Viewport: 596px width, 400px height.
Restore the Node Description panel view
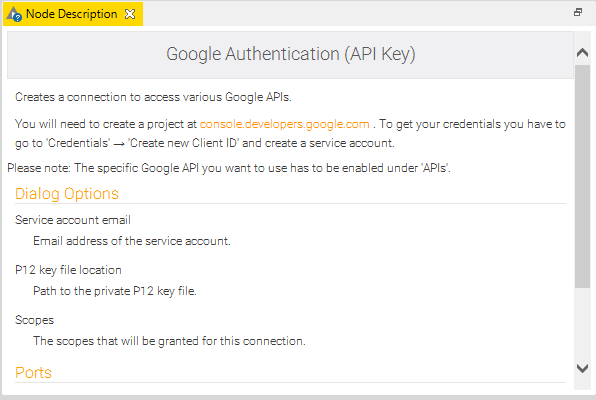(578, 12)
